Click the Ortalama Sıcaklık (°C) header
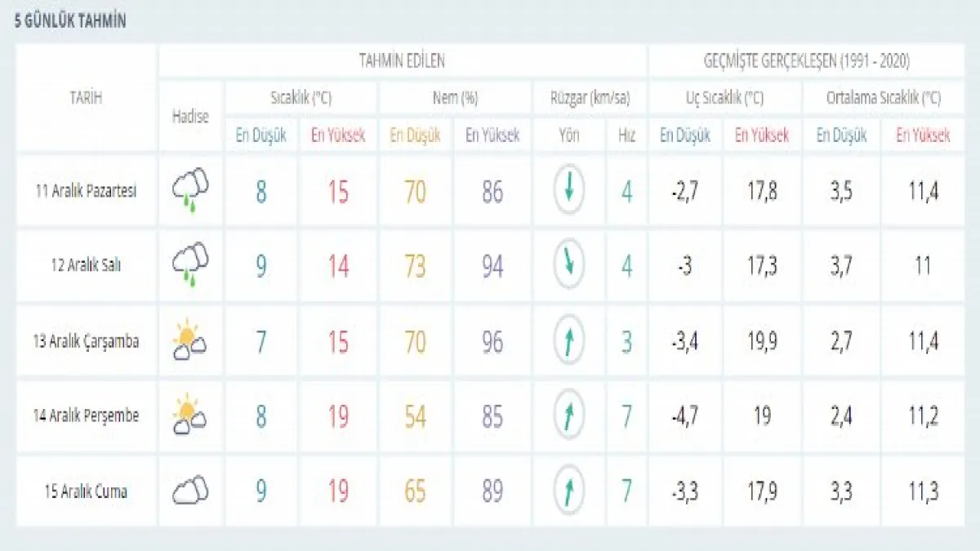This screenshot has width=980, height=551. pos(883,98)
